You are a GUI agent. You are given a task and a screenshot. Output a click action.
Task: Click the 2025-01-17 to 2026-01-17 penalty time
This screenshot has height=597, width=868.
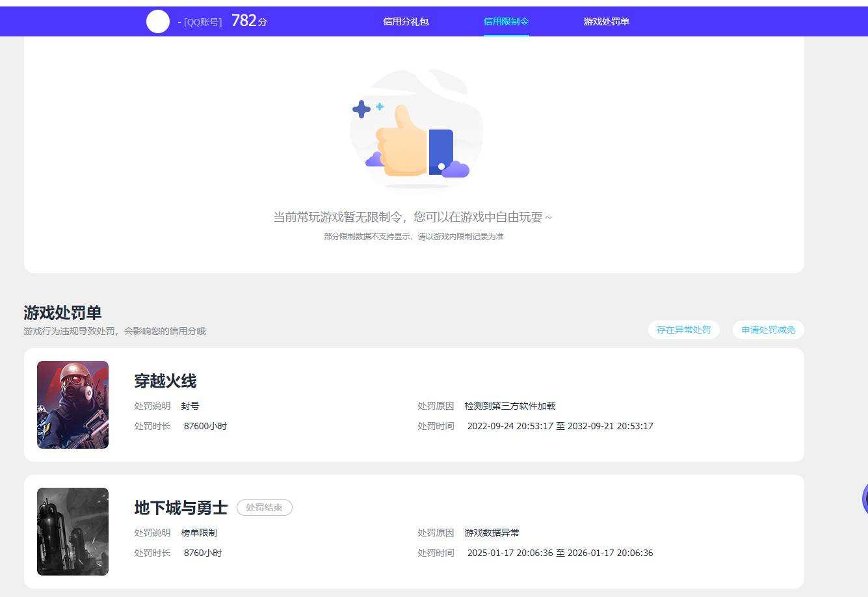pos(560,553)
